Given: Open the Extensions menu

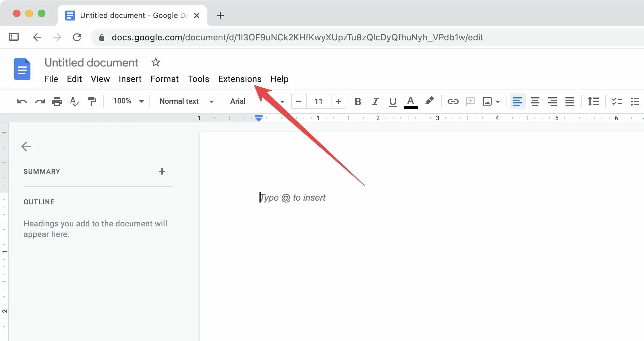Looking at the screenshot, I should (x=240, y=79).
